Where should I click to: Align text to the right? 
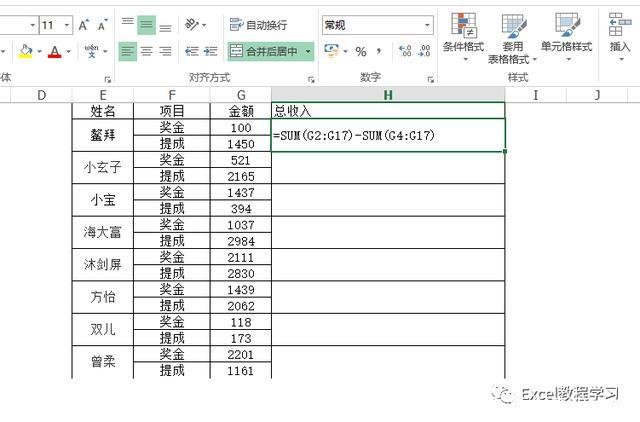click(x=165, y=51)
